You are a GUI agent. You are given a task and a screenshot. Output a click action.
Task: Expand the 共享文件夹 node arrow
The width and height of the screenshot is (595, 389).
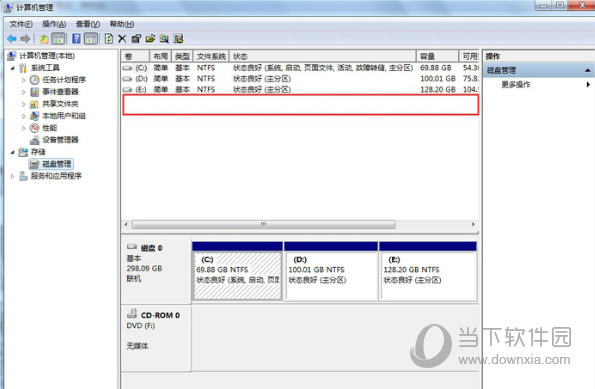(x=24, y=104)
